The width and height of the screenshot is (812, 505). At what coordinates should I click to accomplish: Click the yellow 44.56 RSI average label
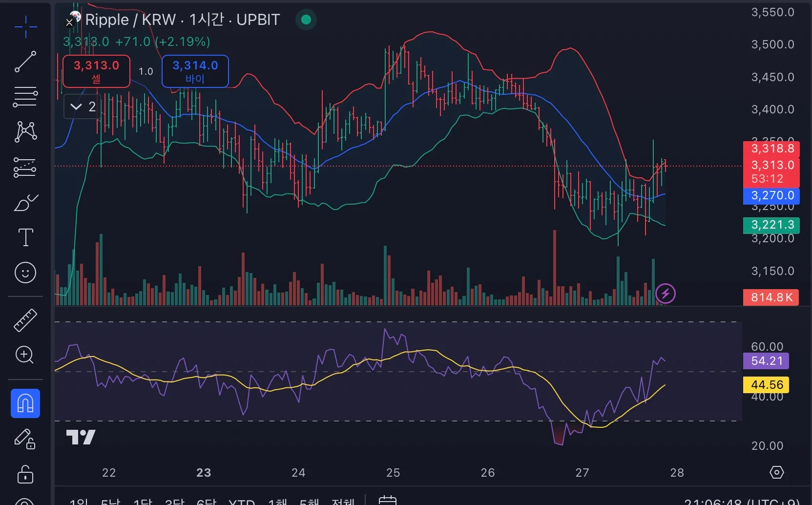click(766, 385)
